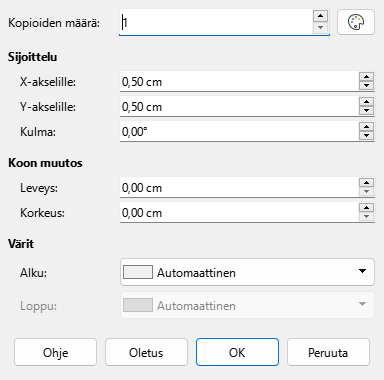Screen dimensions: 384x380
Task: Click the color palette values-from-selection icon
Action: (356, 22)
